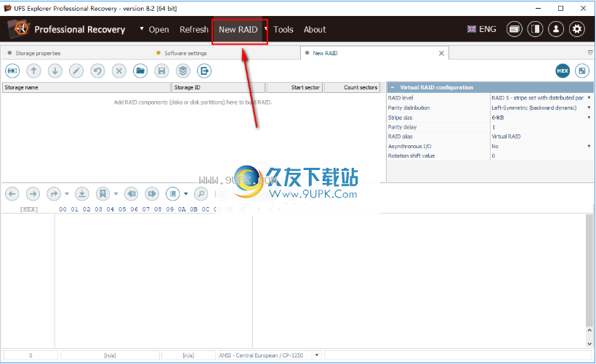Click the position field showing 0 in status bar
This screenshot has width=596, height=364.
31,355
